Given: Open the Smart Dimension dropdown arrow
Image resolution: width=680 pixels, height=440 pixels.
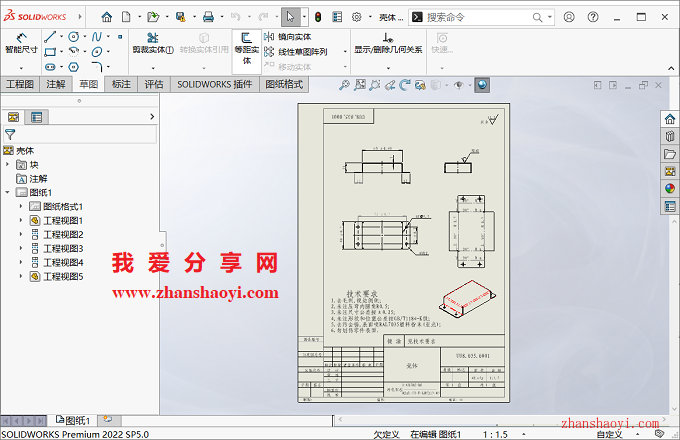Looking at the screenshot, I should (21, 68).
